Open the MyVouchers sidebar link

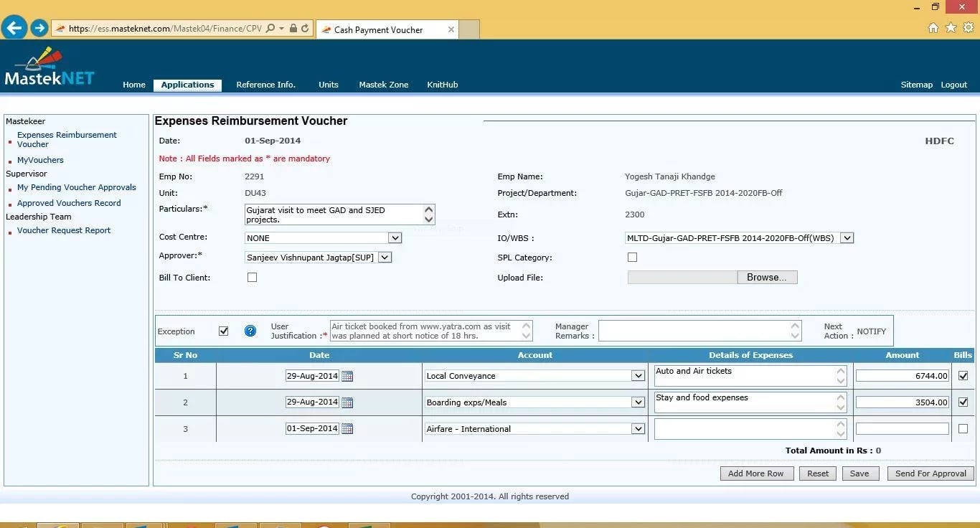40,160
